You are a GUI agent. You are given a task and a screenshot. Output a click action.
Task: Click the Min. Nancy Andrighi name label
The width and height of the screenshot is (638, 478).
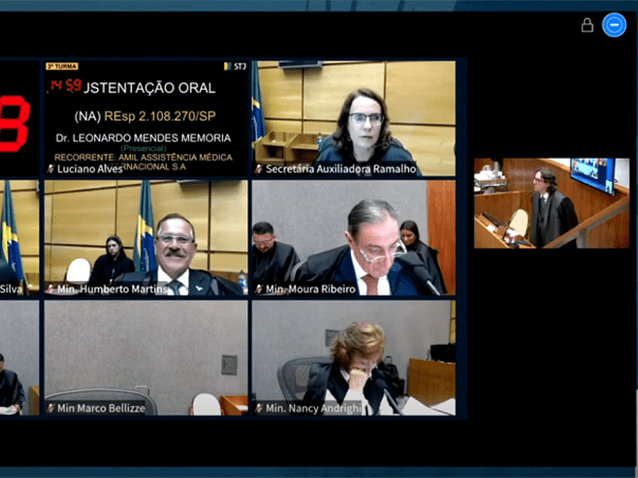click(x=315, y=408)
